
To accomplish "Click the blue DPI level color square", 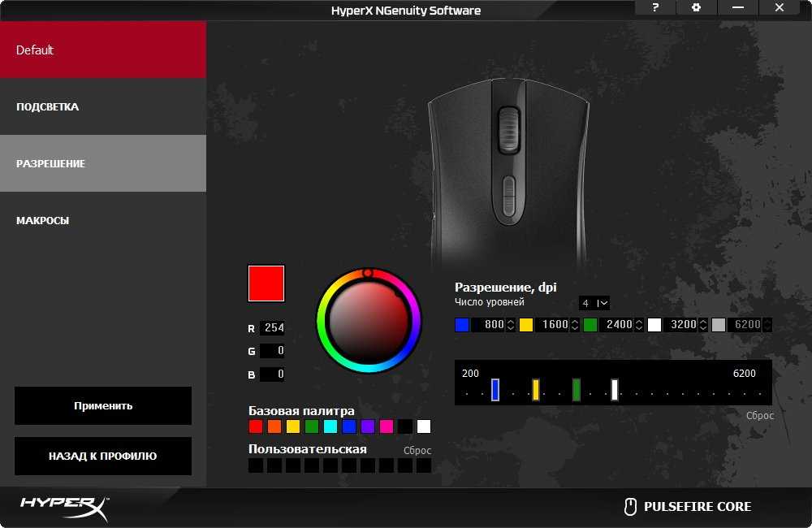I will point(462,325).
